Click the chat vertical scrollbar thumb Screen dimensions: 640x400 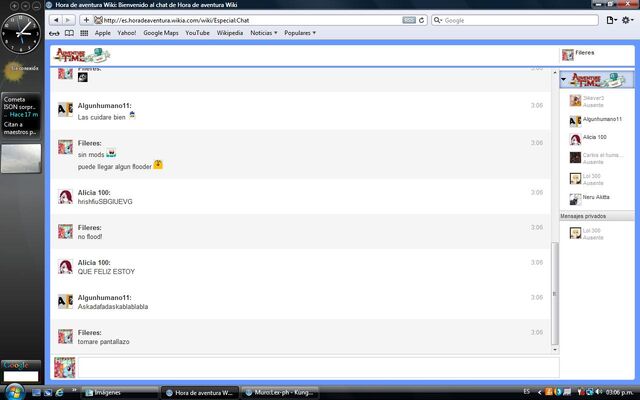pos(555,294)
